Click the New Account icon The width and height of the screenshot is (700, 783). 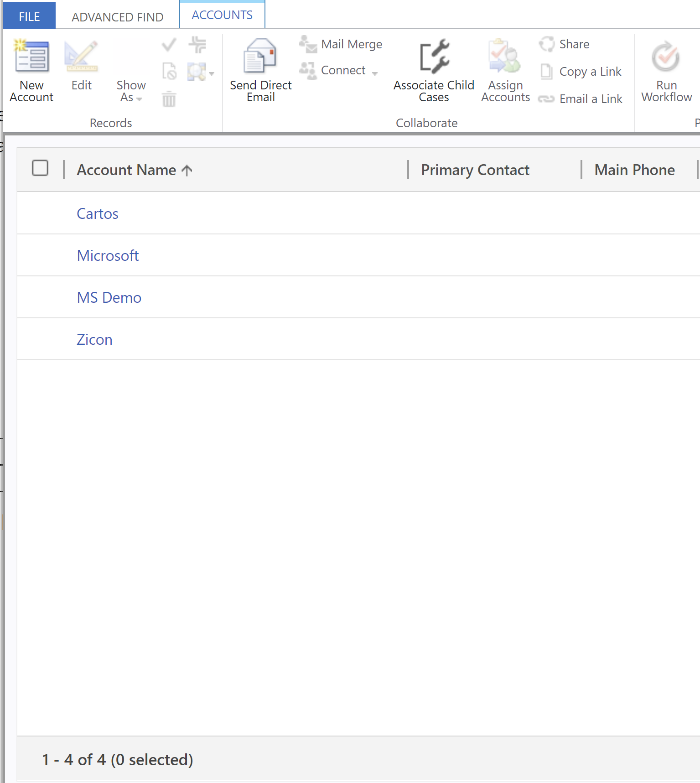[x=31, y=57]
